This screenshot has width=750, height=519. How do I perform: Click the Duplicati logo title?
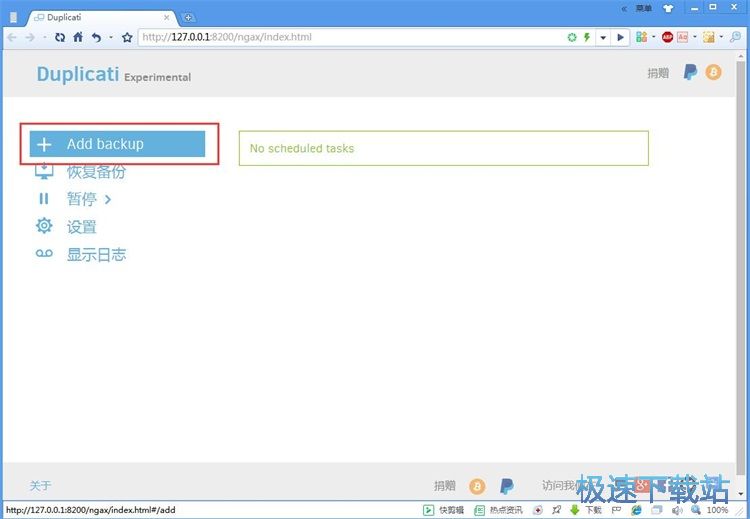[x=78, y=75]
